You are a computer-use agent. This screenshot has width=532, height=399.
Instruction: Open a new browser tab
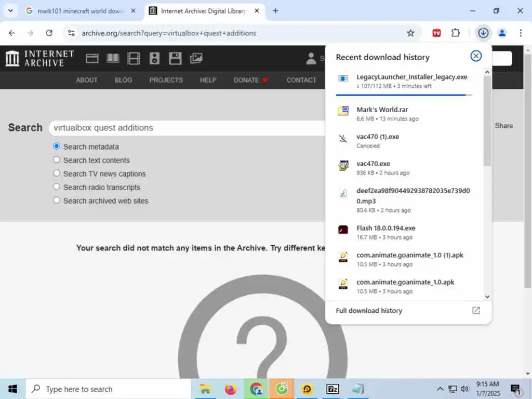coord(275,11)
